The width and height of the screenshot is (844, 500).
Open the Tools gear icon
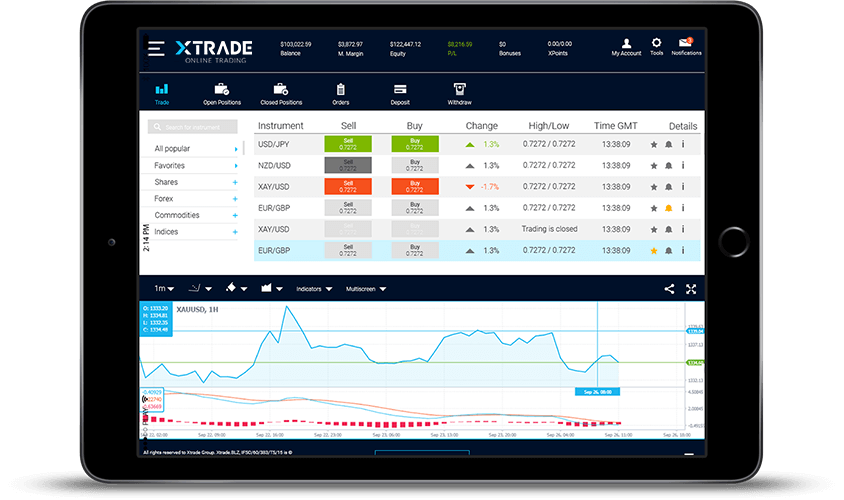pyautogui.click(x=657, y=46)
